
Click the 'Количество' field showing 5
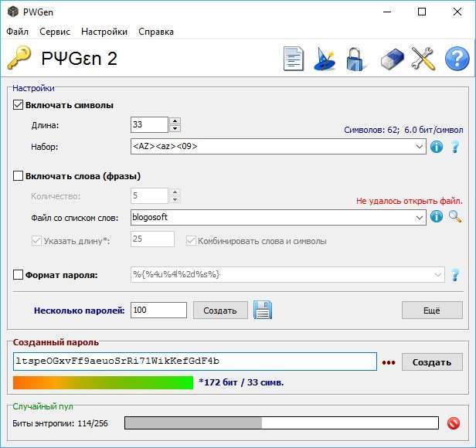pyautogui.click(x=149, y=195)
